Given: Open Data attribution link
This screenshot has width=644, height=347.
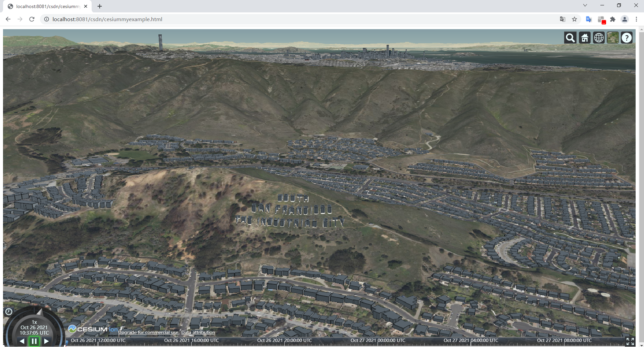Looking at the screenshot, I should (198, 333).
